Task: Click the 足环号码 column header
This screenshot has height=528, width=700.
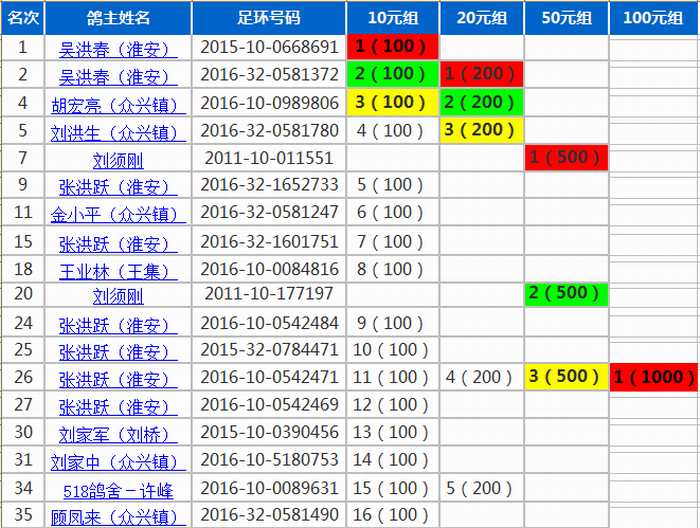Action: [x=269, y=18]
